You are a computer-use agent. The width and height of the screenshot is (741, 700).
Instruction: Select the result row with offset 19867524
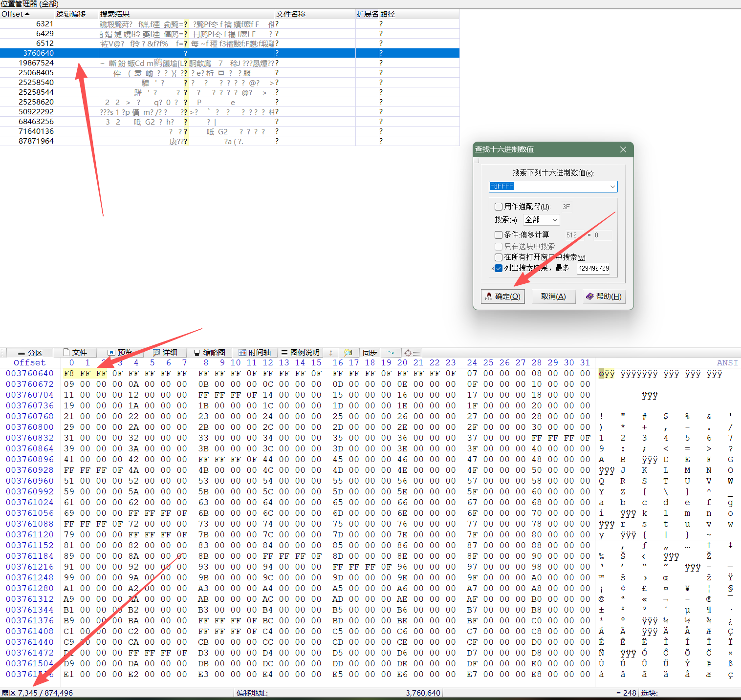[230, 63]
